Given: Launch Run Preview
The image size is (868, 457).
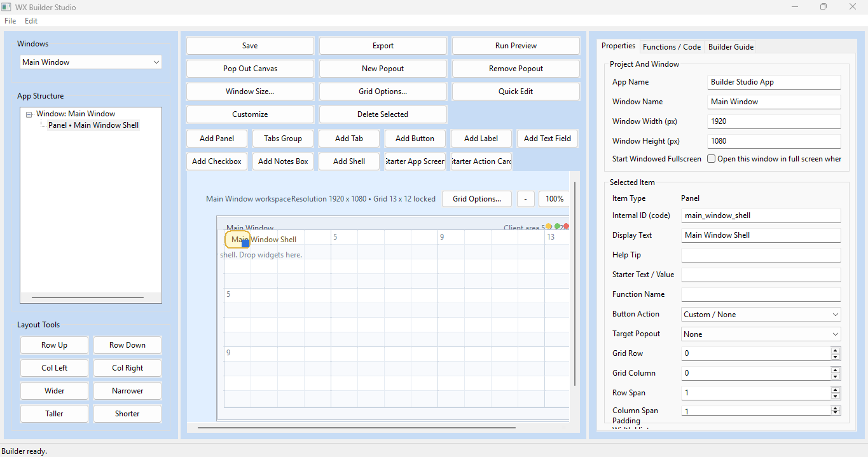Looking at the screenshot, I should coord(516,46).
